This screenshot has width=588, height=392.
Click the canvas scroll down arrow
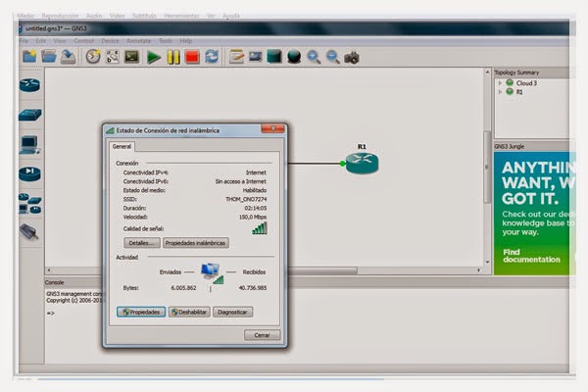[x=487, y=262]
